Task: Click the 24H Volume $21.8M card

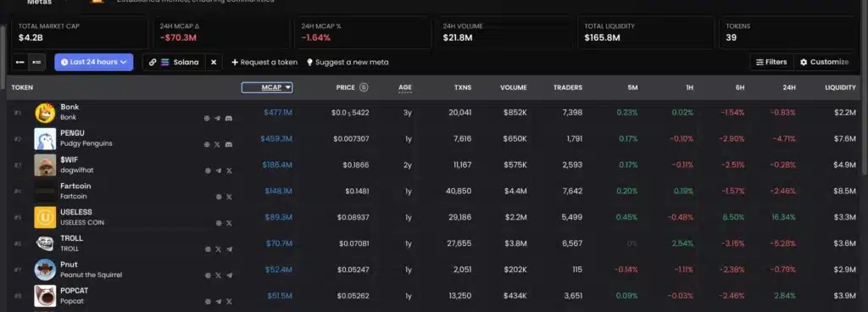Action: coord(504,32)
